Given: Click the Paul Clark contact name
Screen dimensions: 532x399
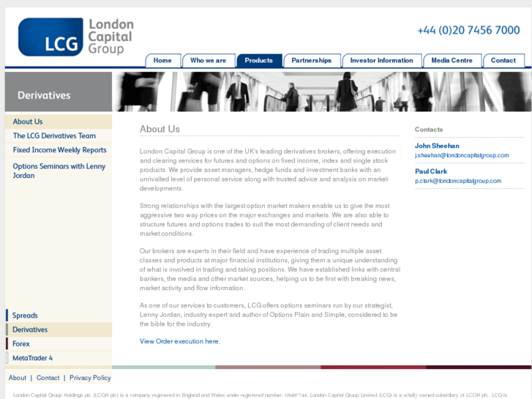Looking at the screenshot, I should (431, 171).
